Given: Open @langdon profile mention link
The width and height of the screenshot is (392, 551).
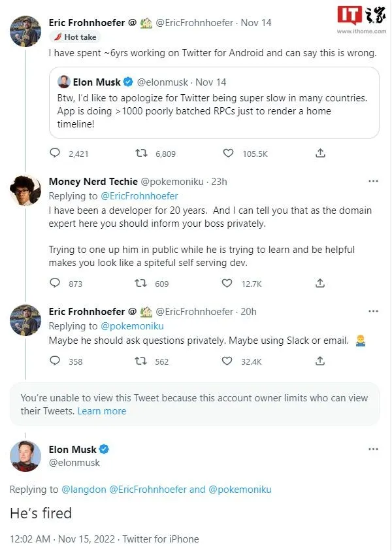Looking at the screenshot, I should (84, 490).
